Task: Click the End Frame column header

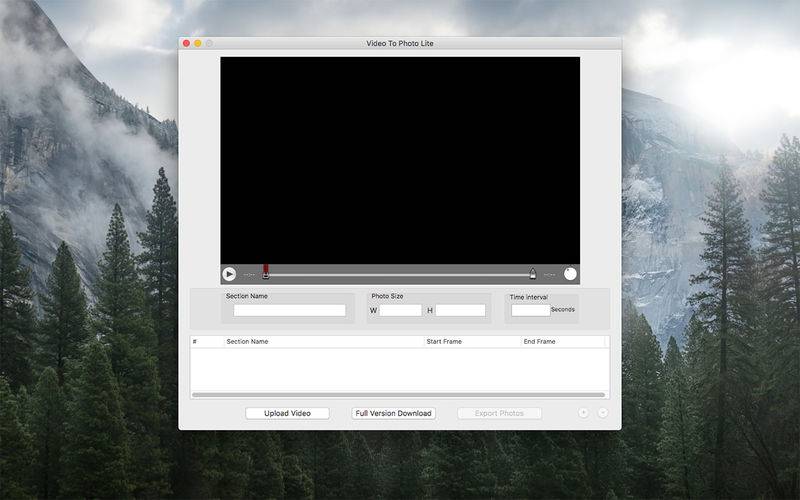Action: (x=563, y=341)
